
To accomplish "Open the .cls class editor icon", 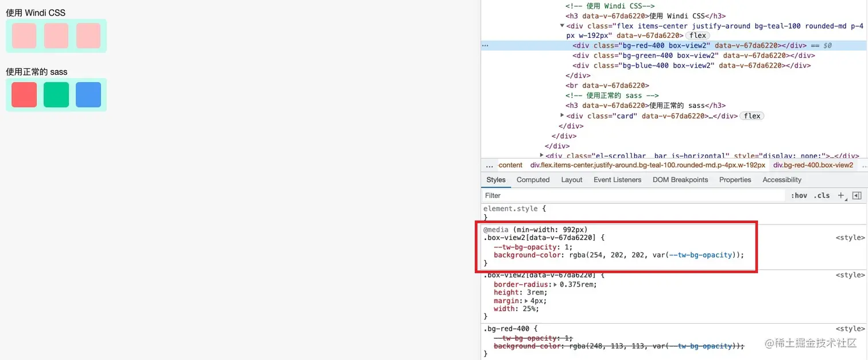I will pos(821,195).
